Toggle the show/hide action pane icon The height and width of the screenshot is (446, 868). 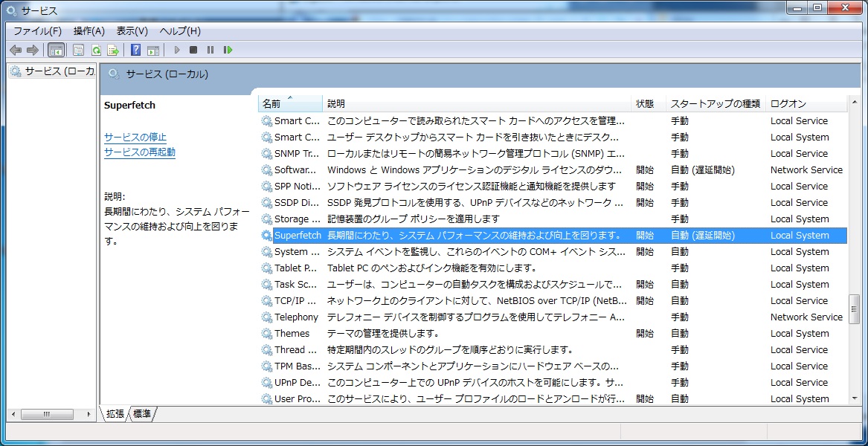click(x=152, y=50)
